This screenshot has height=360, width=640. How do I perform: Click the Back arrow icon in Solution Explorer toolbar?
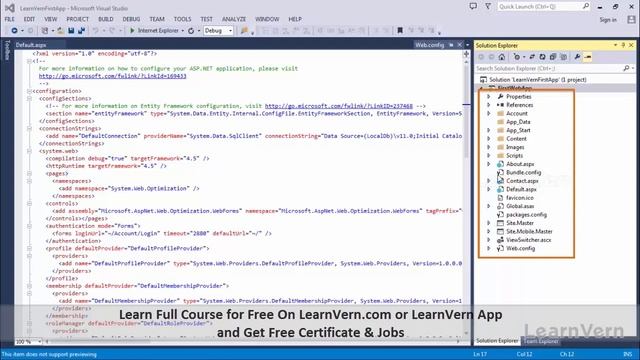click(481, 57)
